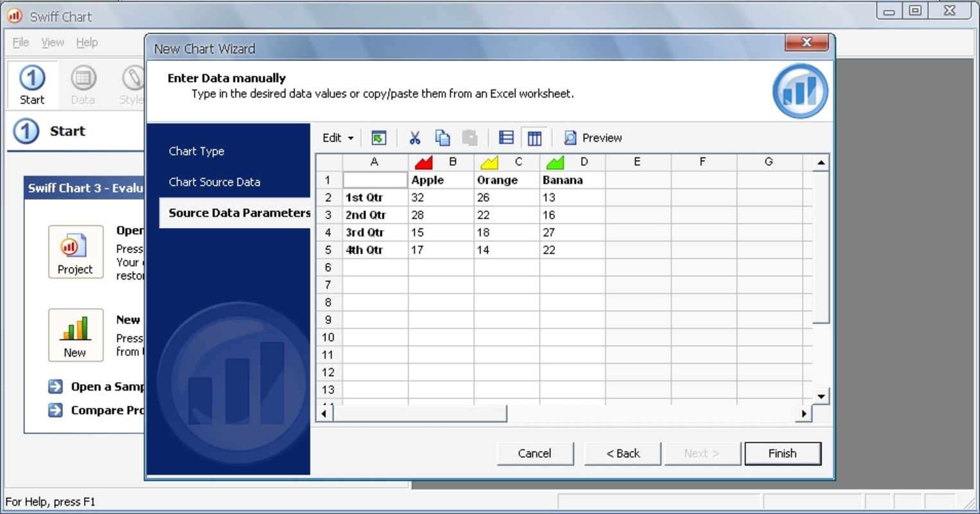Select the Banana header cell
The height and width of the screenshot is (514, 980).
[572, 180]
